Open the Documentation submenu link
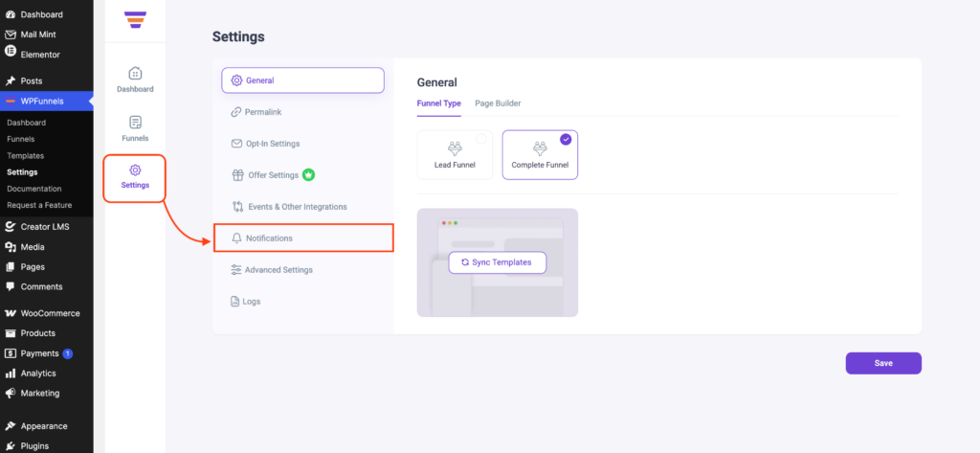Viewport: 980px width, 453px height. [x=34, y=189]
